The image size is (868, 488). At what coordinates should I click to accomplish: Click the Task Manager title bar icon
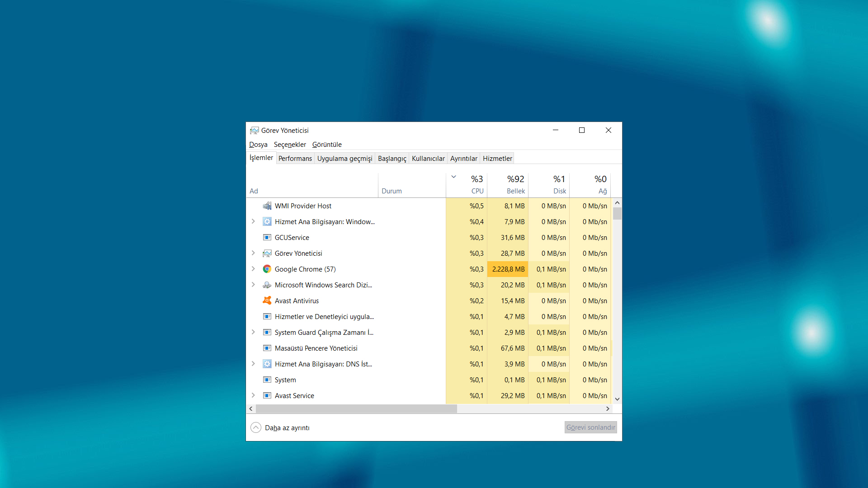point(255,130)
